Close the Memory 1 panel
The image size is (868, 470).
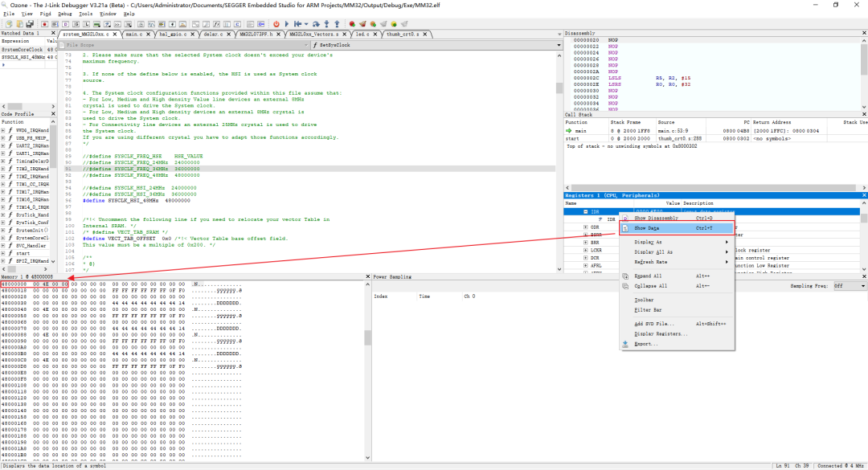[367, 277]
